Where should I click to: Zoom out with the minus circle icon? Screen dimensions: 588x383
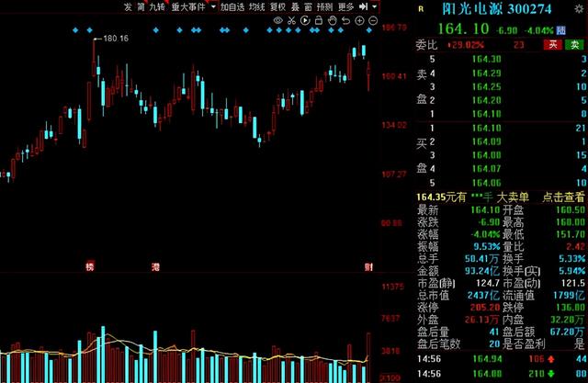(x=373, y=20)
